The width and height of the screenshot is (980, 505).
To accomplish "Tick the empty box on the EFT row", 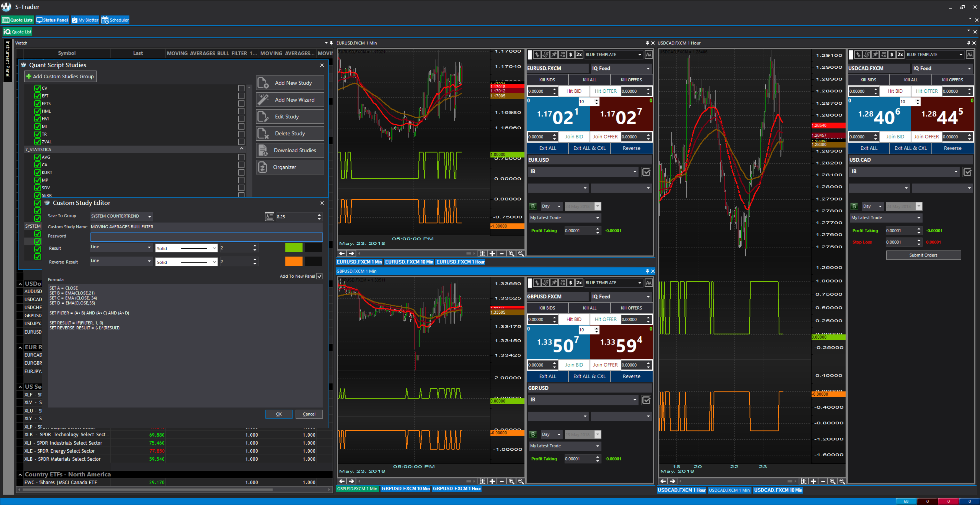I will [x=241, y=96].
